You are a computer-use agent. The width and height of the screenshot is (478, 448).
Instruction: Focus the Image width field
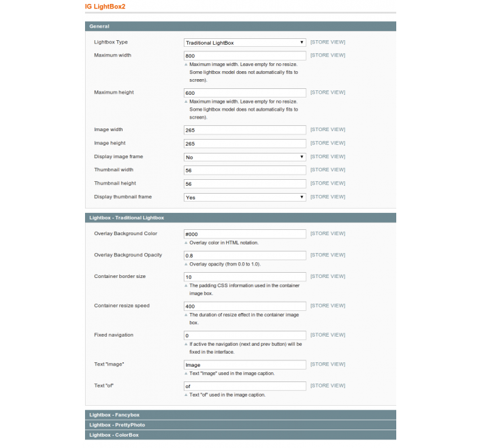pyautogui.click(x=245, y=130)
